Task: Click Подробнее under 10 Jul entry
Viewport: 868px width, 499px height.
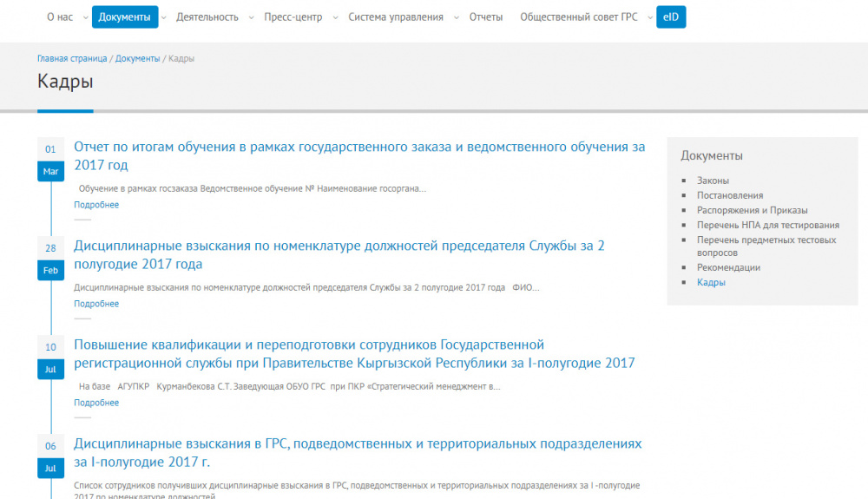Action: (96, 403)
